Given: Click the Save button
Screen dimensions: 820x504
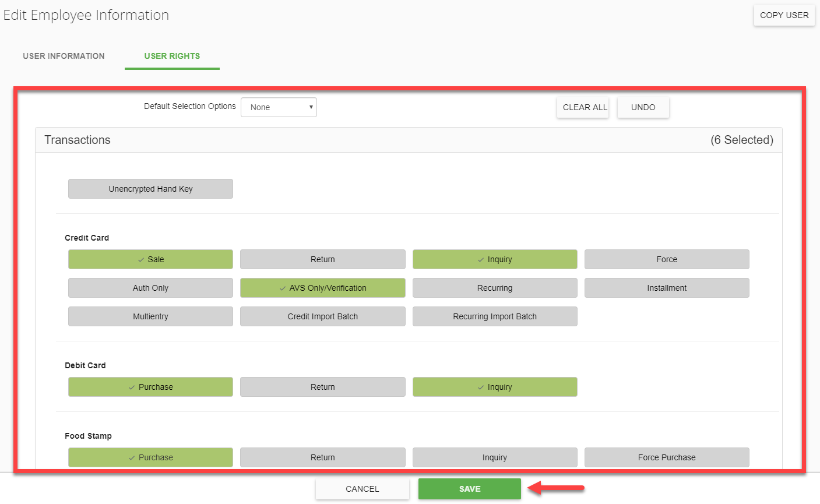Looking at the screenshot, I should coord(469,489).
